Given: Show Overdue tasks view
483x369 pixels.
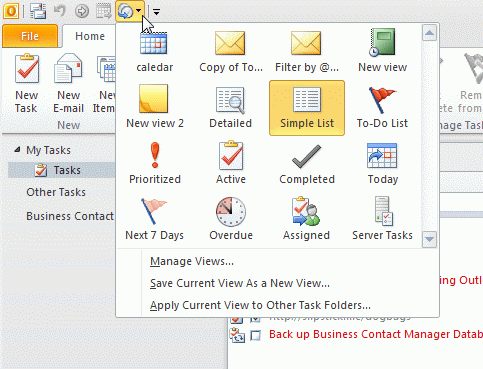Looking at the screenshot, I should pyautogui.click(x=231, y=219).
